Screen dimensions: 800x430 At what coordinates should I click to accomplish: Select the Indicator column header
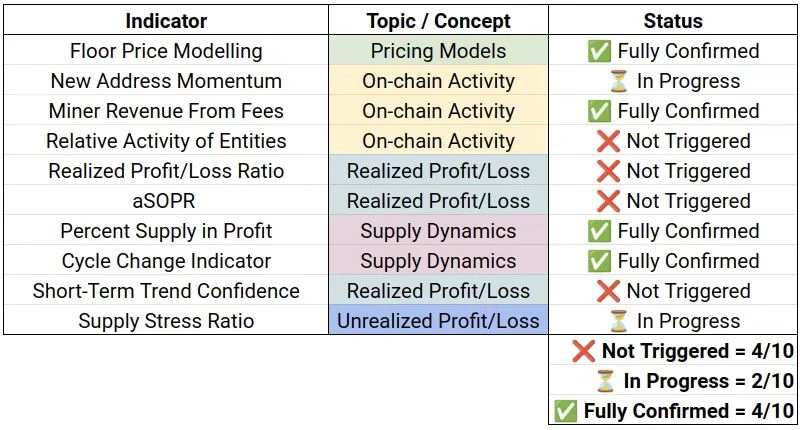click(x=166, y=20)
